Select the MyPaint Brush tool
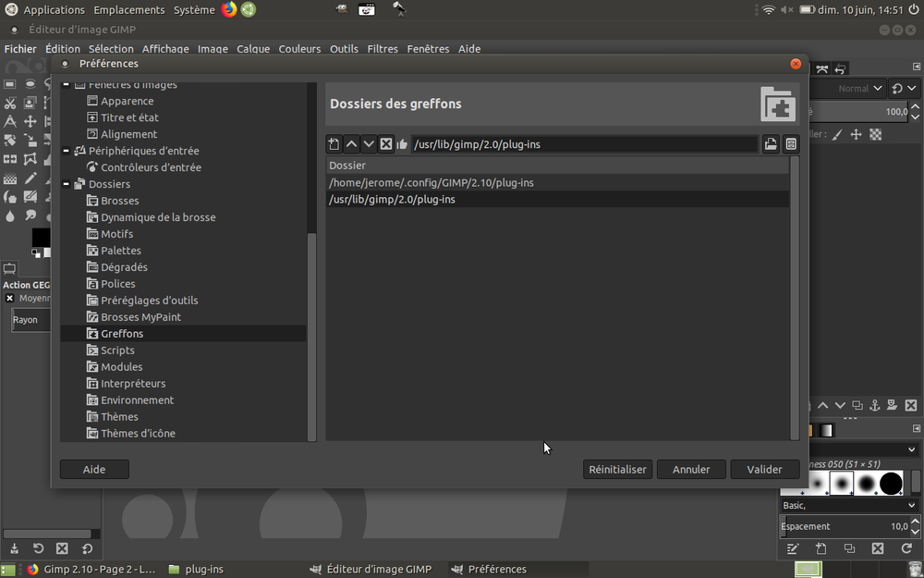The image size is (924, 578). 30,197
